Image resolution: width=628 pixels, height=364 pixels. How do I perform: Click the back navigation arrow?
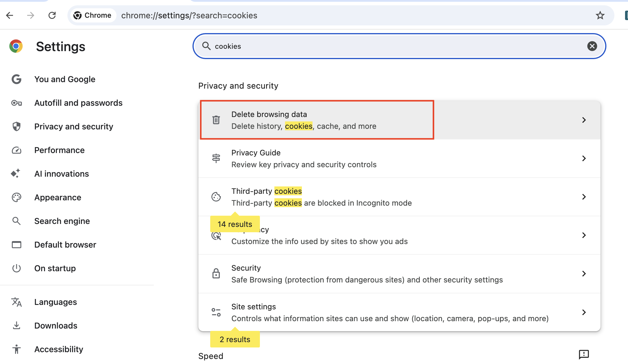pyautogui.click(x=10, y=15)
